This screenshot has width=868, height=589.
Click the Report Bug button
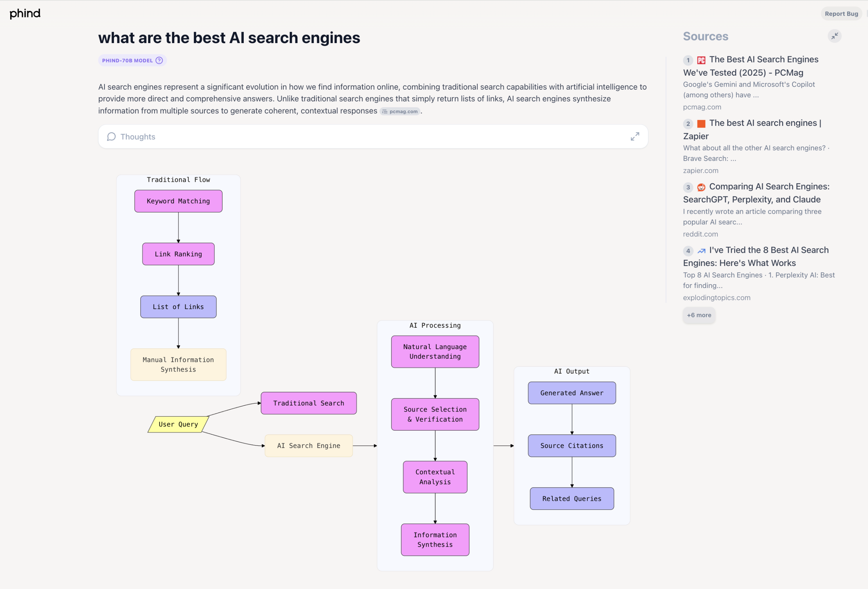click(x=841, y=14)
